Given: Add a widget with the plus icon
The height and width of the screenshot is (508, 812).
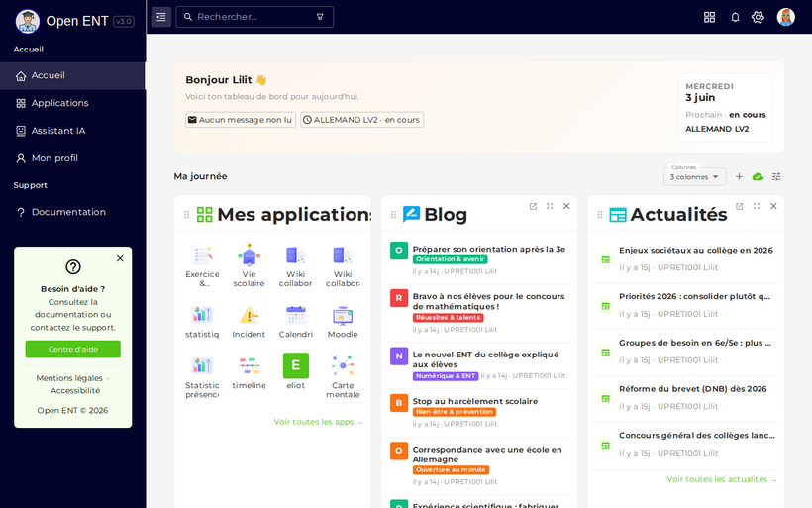Looking at the screenshot, I should 739,177.
